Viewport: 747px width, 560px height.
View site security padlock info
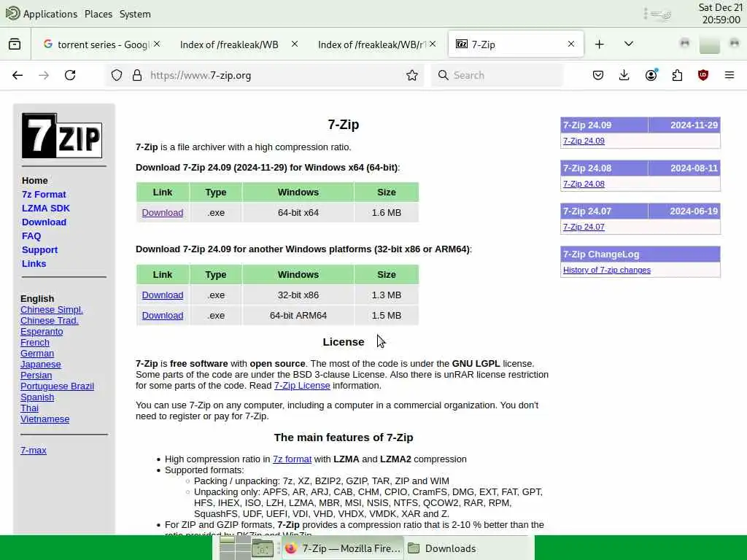pos(137,75)
